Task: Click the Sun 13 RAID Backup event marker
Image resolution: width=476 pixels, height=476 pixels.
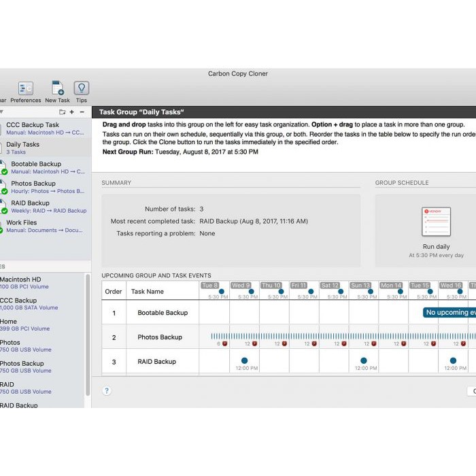Action: tap(364, 360)
